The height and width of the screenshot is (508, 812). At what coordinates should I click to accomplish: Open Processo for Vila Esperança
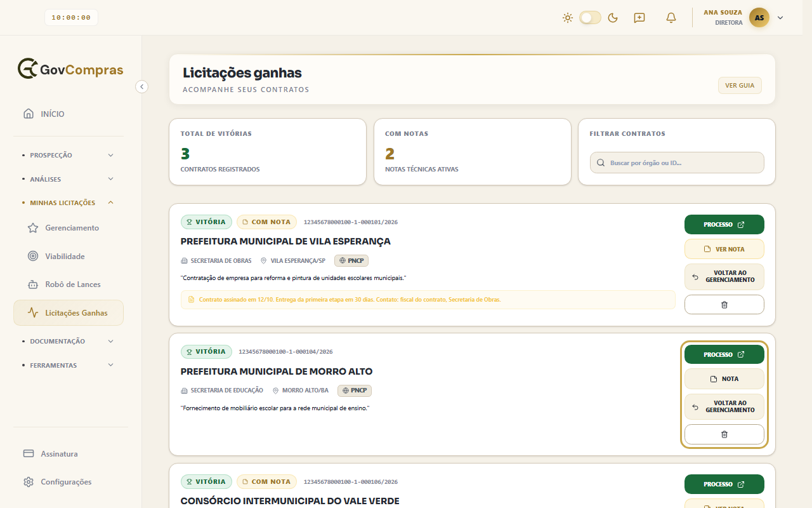coord(724,225)
